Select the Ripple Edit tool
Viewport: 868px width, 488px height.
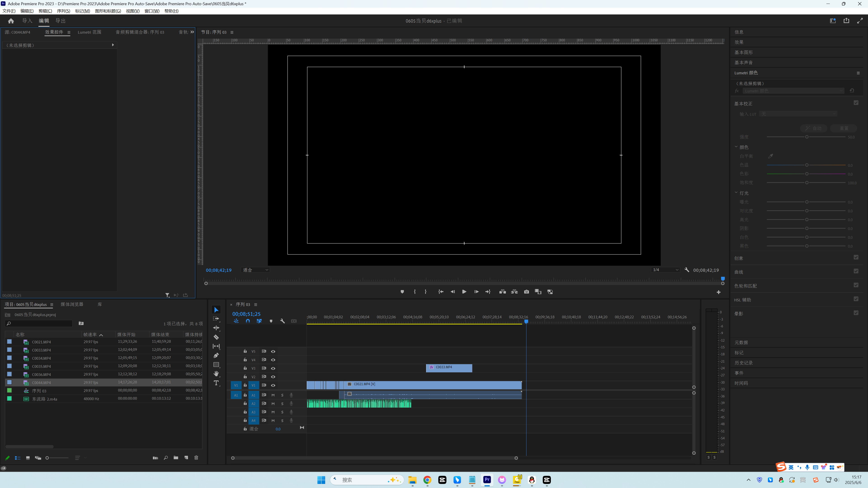tap(216, 328)
